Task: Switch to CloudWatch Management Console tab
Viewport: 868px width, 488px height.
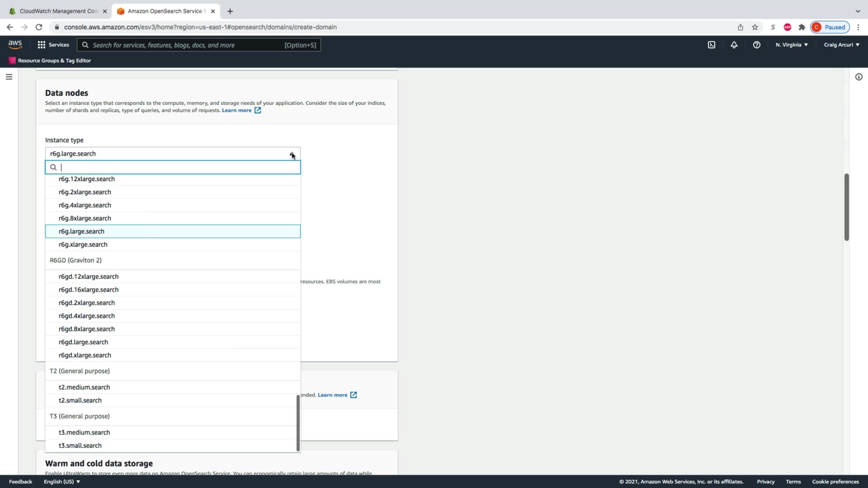Action: [58, 11]
